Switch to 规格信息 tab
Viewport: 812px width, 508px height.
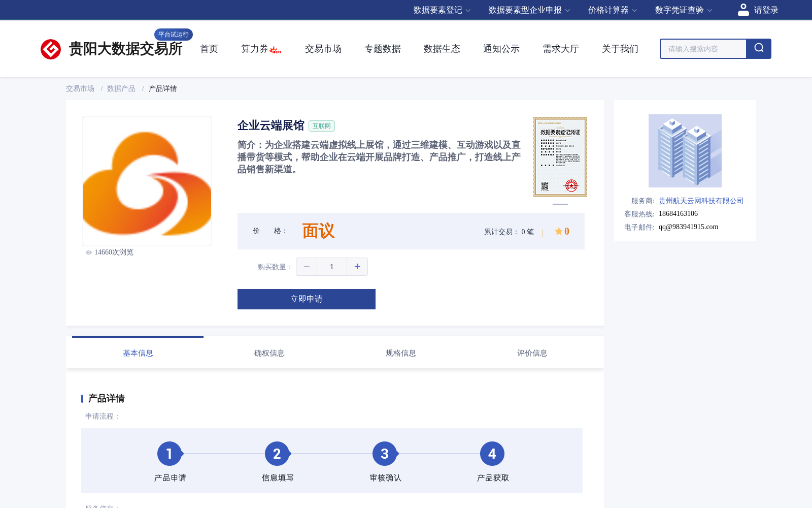400,353
